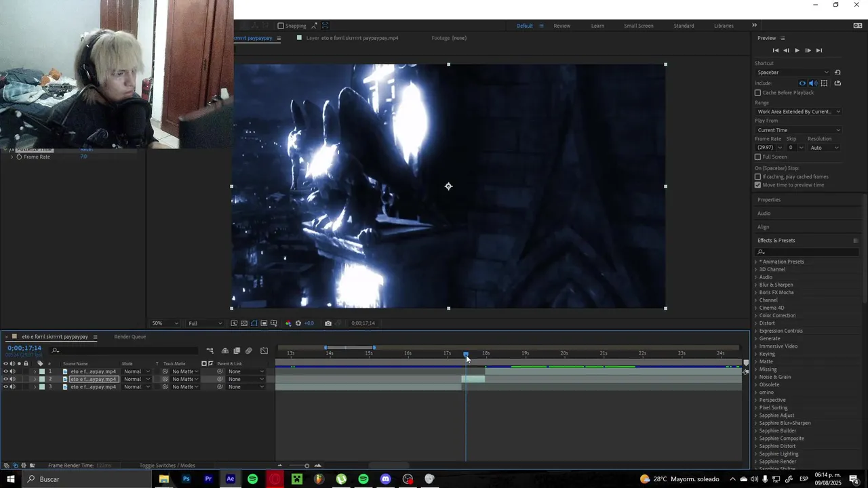Toggle transparency grid icon in viewer
This screenshot has height=488, width=868.
click(244, 323)
